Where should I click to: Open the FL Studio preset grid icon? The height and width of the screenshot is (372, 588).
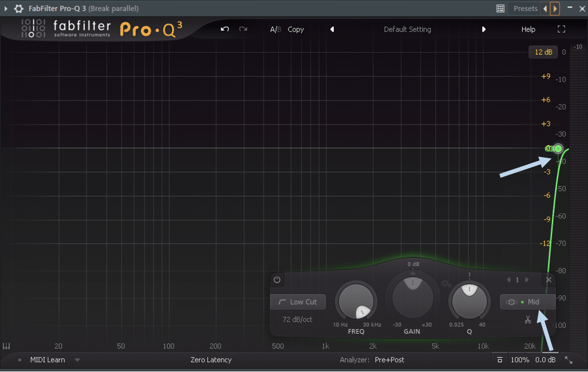(x=500, y=8)
